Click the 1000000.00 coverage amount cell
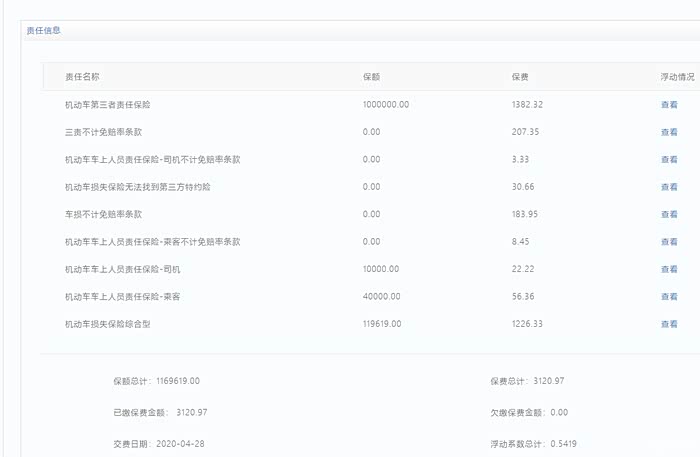This screenshot has width=700, height=457. pos(386,104)
